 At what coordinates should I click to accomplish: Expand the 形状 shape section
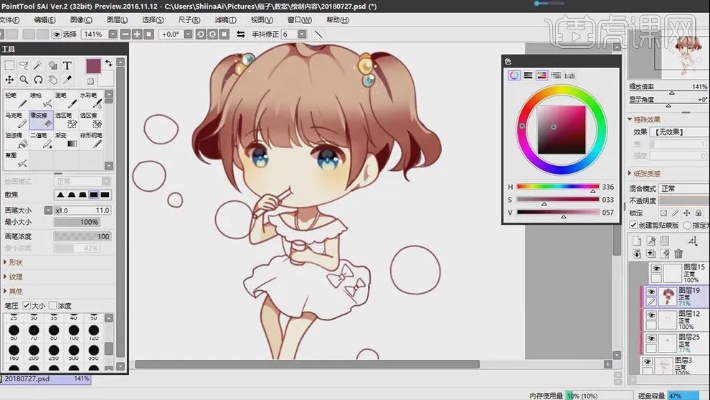[15, 262]
